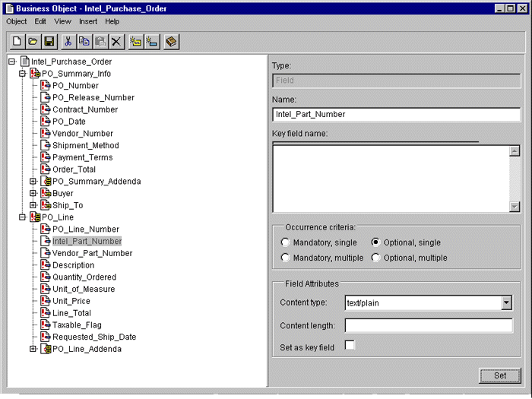Collapse the Intel_Purchase_Order root node
The height and width of the screenshot is (399, 532).
pos(12,62)
